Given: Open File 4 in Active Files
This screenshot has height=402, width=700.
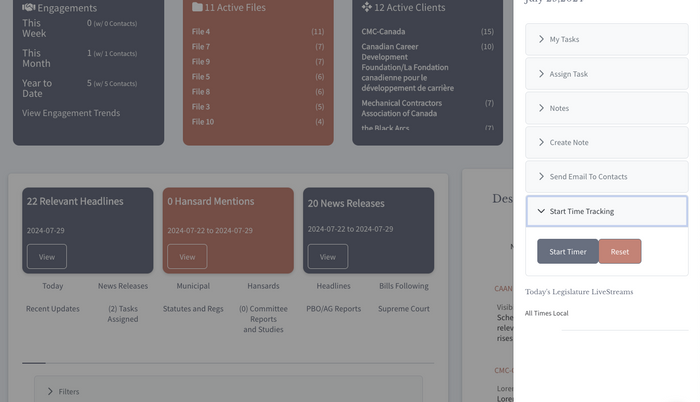Looking at the screenshot, I should click(x=201, y=32).
